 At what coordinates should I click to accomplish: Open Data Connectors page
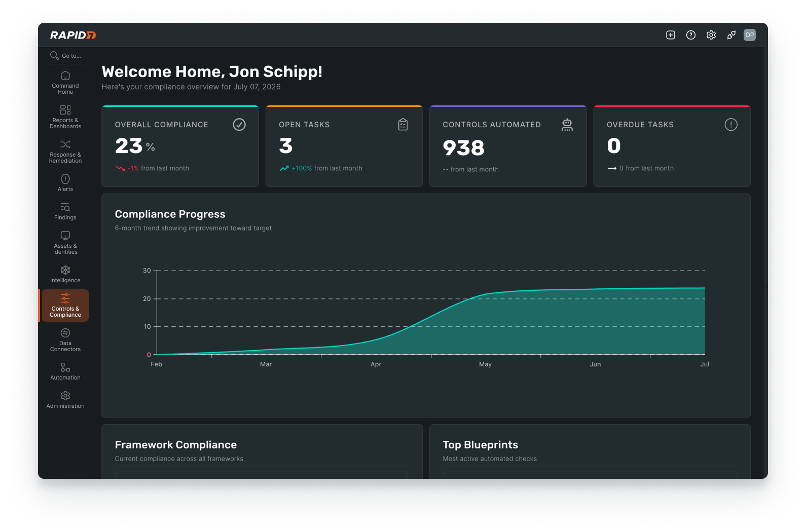click(x=65, y=340)
